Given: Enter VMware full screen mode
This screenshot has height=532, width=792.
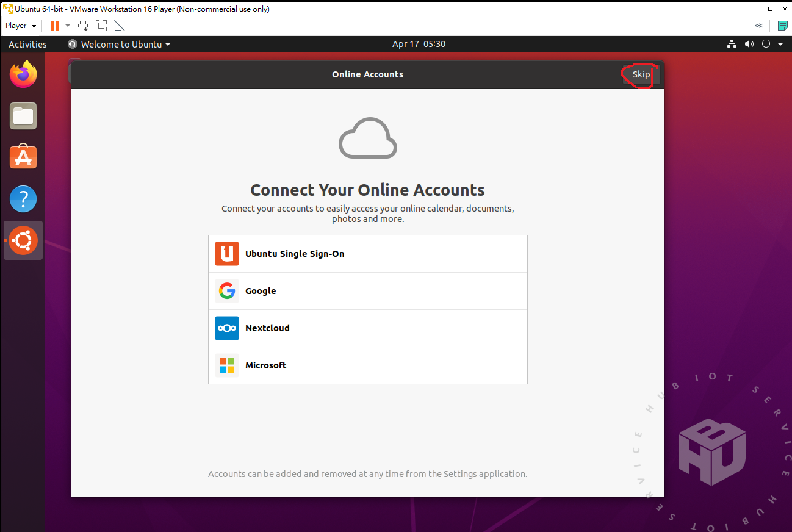Looking at the screenshot, I should tap(101, 26).
